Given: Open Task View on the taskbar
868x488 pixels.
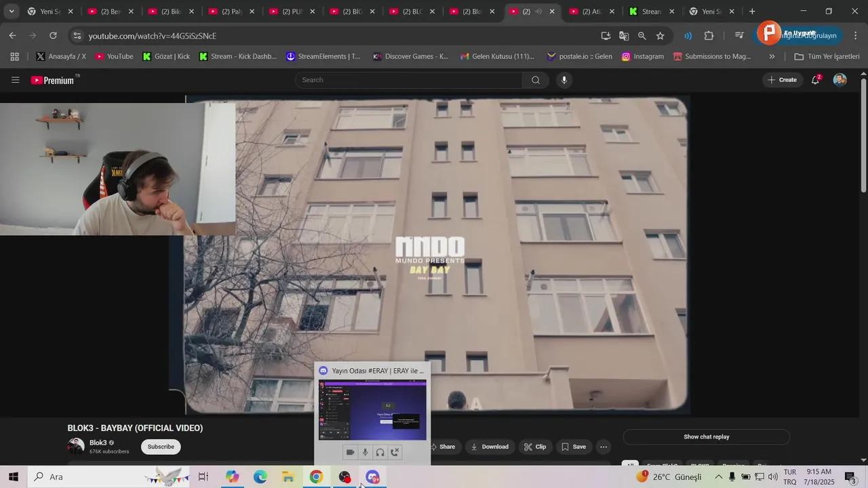Looking at the screenshot, I should (x=203, y=476).
